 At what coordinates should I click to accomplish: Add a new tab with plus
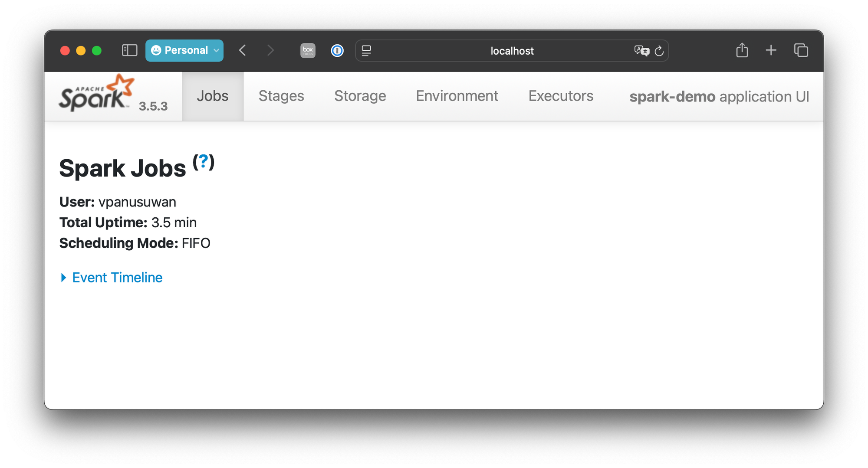(x=771, y=50)
